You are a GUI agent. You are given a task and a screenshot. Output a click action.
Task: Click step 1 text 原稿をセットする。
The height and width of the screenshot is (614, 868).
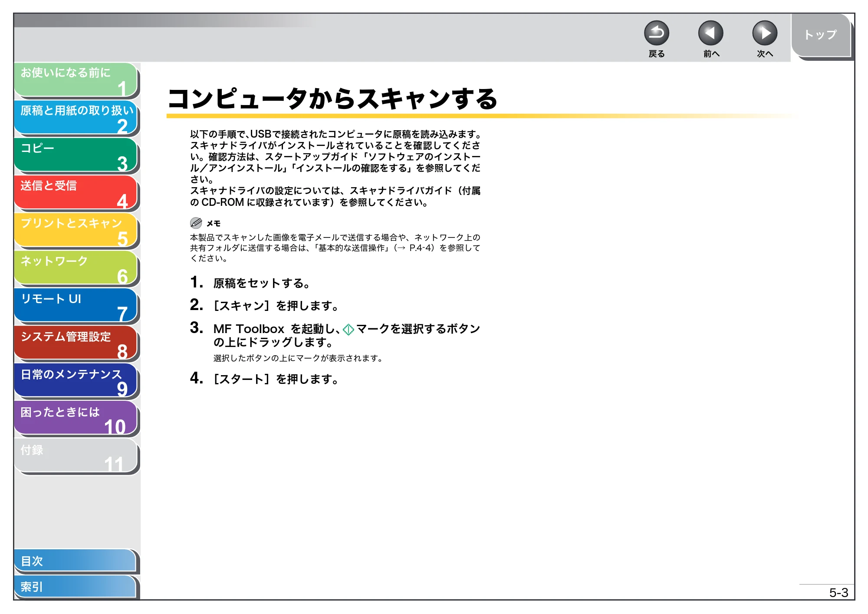click(x=262, y=283)
